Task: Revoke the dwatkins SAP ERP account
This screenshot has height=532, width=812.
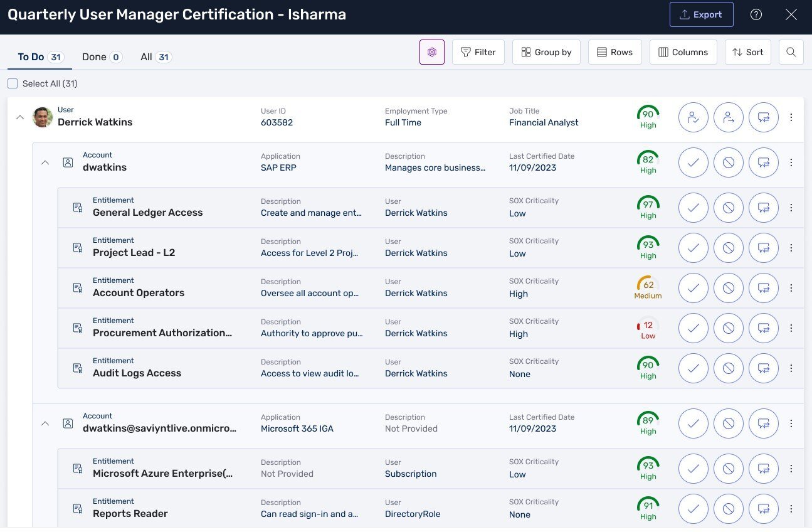Action: 729,162
